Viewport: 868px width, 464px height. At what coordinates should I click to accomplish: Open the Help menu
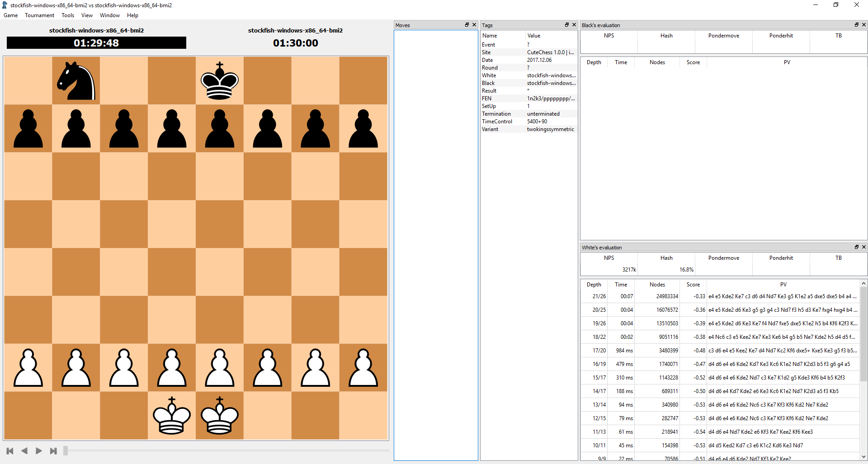pyautogui.click(x=132, y=15)
